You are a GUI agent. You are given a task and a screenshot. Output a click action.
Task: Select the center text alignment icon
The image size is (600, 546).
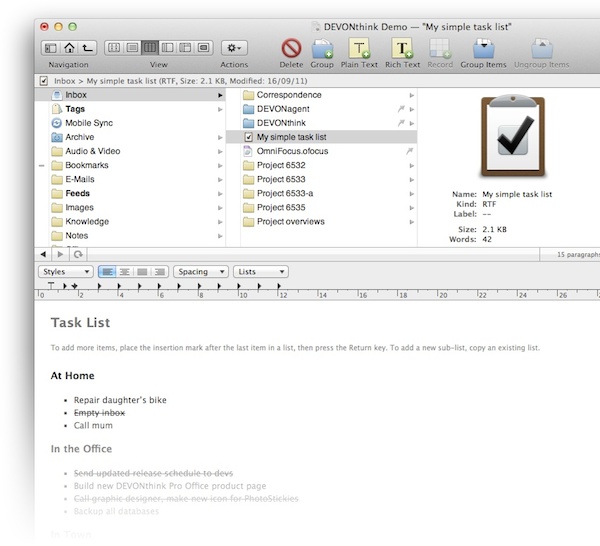point(124,271)
